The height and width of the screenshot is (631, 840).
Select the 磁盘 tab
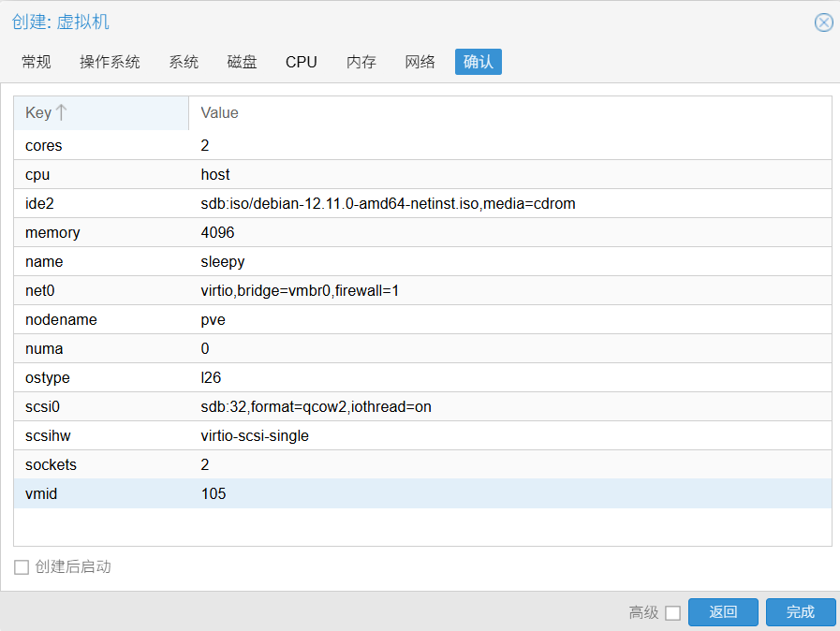click(x=243, y=62)
